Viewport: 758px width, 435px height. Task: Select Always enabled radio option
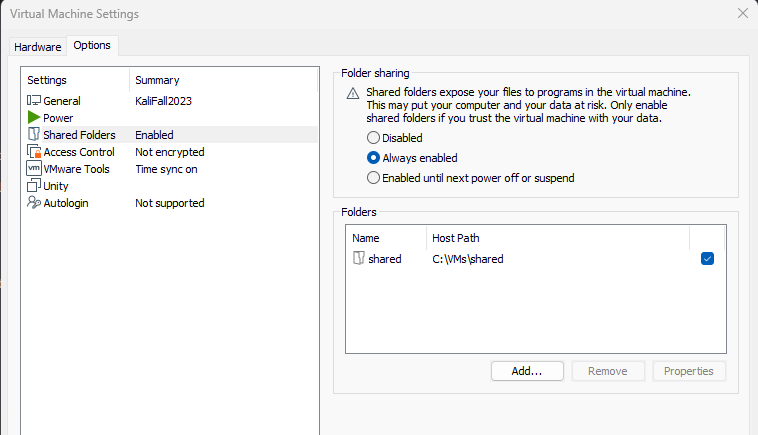[x=373, y=158]
